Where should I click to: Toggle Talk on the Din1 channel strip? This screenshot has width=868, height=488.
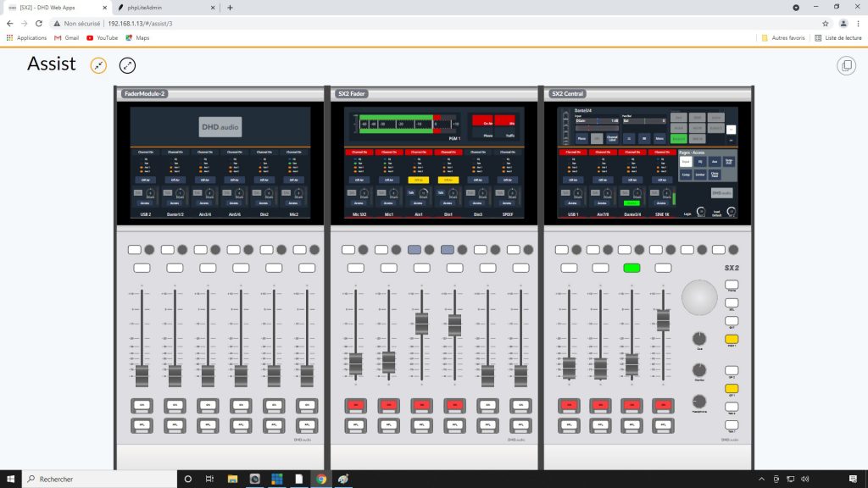tap(440, 192)
